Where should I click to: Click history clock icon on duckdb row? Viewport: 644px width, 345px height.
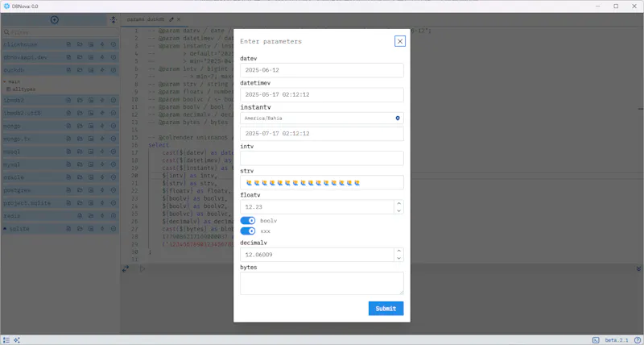pos(114,70)
